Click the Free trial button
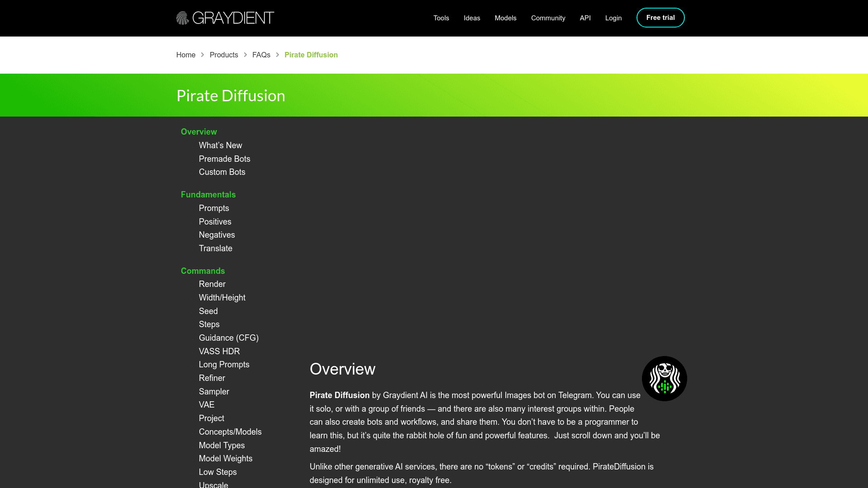This screenshot has height=488, width=868. point(660,18)
